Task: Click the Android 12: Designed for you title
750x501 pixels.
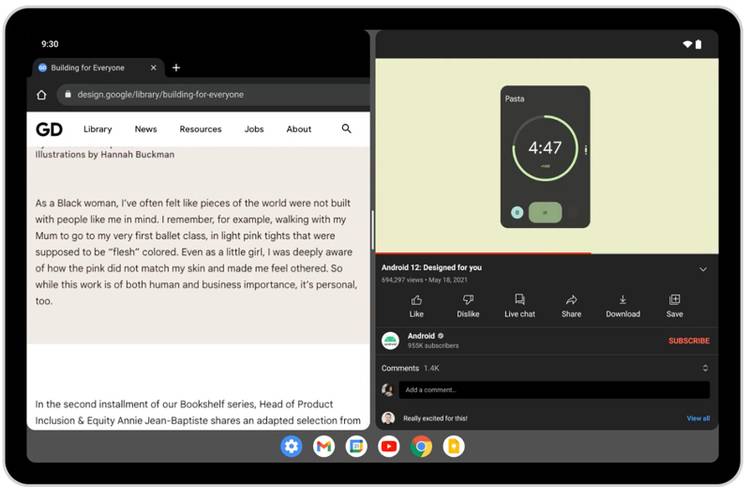Action: [431, 267]
